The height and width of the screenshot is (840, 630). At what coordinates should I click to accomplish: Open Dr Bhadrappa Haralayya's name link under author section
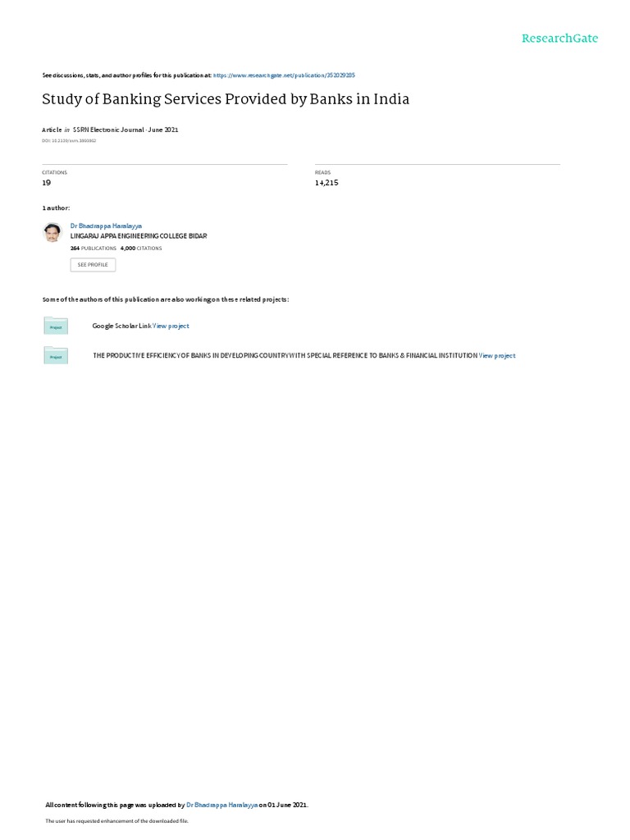click(x=106, y=226)
